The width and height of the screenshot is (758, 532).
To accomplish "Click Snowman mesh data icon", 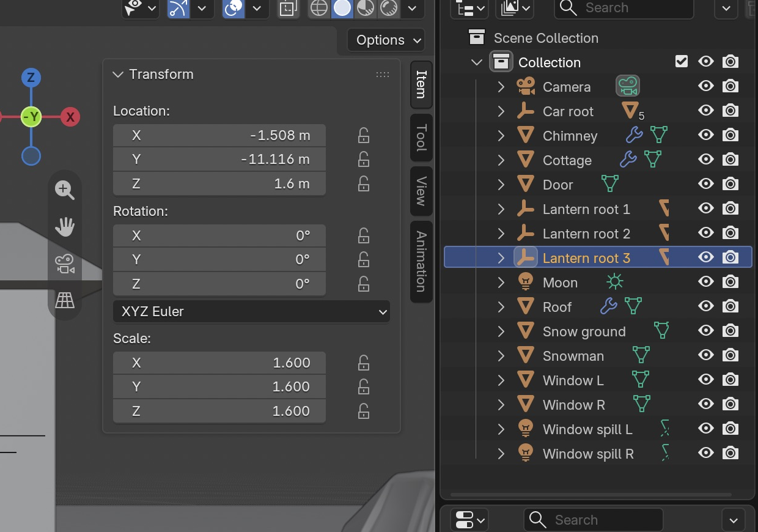I will pos(641,355).
